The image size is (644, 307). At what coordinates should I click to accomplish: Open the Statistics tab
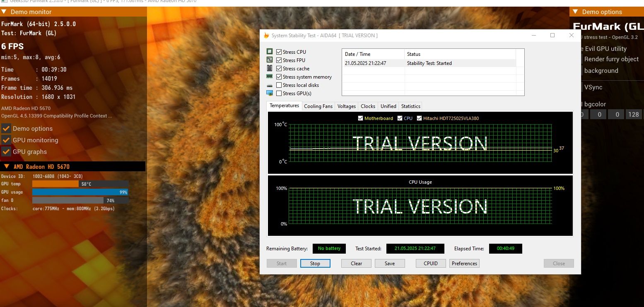click(x=411, y=106)
